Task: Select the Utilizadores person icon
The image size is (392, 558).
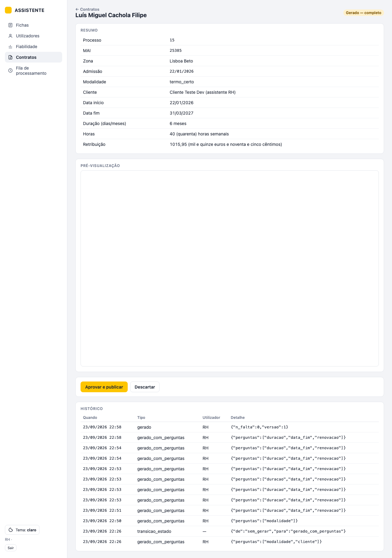Action: (x=10, y=36)
